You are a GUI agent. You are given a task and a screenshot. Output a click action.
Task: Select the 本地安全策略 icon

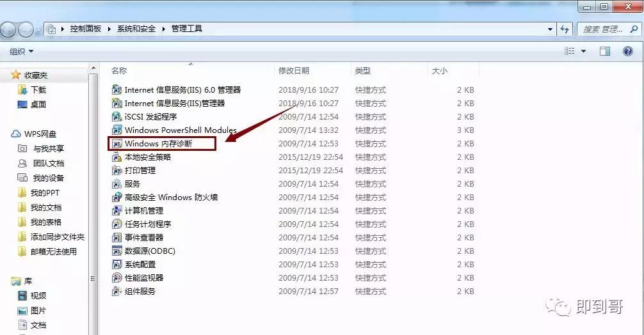click(117, 157)
